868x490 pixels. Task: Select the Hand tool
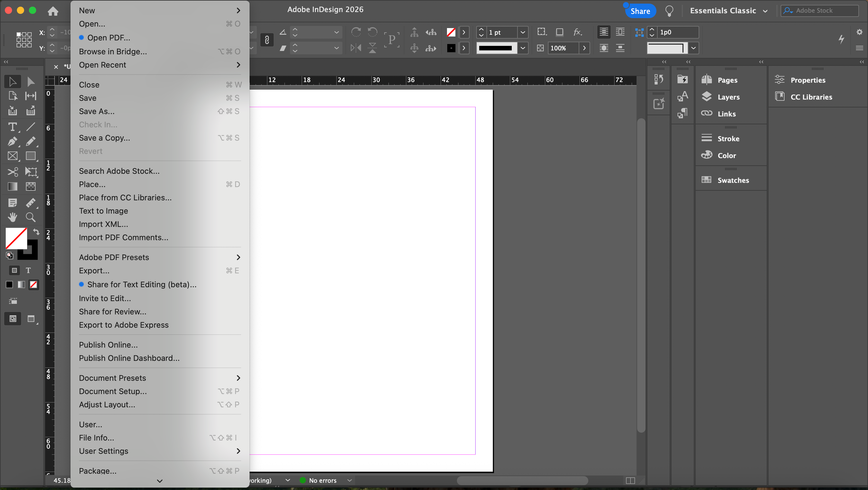coord(12,217)
